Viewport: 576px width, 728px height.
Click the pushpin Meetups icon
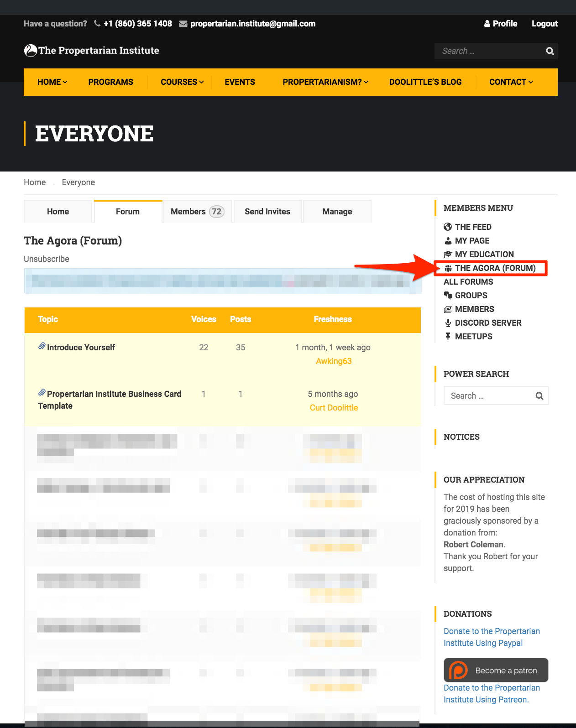pos(448,336)
